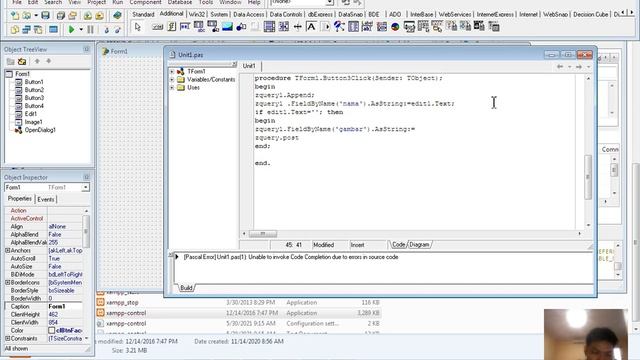Screen dimensions: 640x360
Task: Switch to ADO palette tab
Action: click(395, 14)
